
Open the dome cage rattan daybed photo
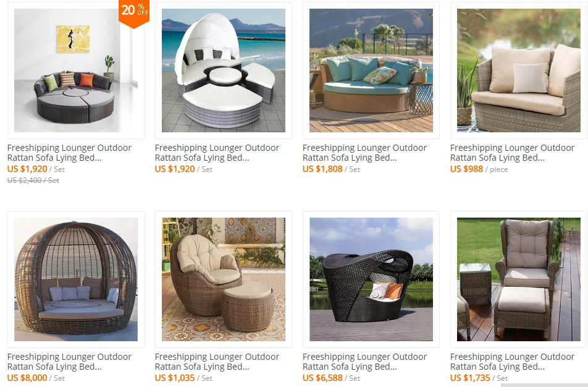click(76, 279)
